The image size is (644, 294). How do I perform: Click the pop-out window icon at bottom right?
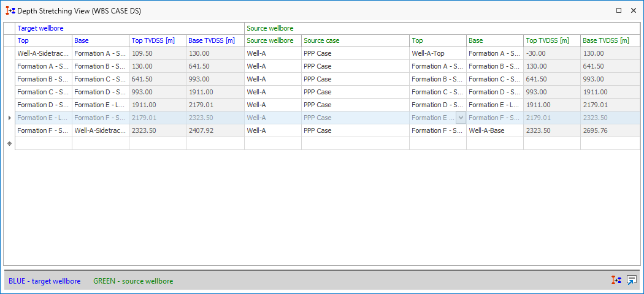point(631,281)
